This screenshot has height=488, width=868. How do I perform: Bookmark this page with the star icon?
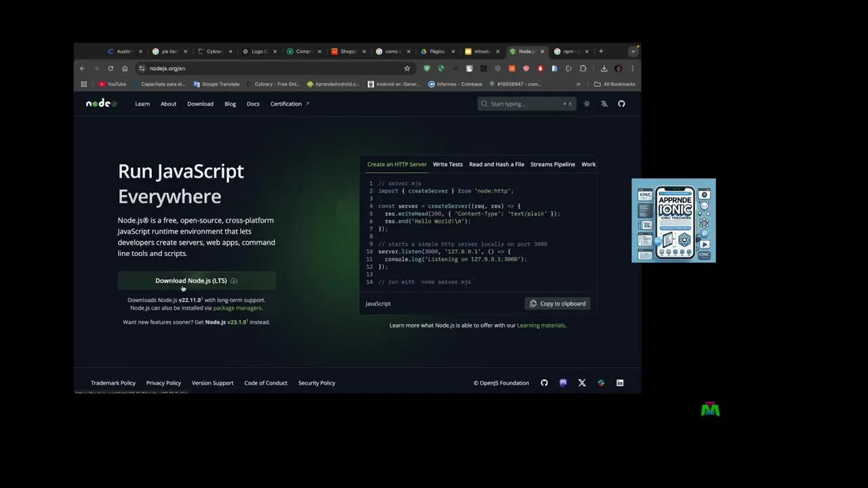tap(407, 68)
